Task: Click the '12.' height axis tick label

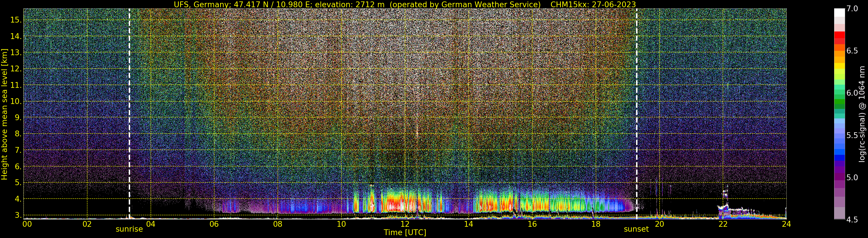Action: (16, 69)
